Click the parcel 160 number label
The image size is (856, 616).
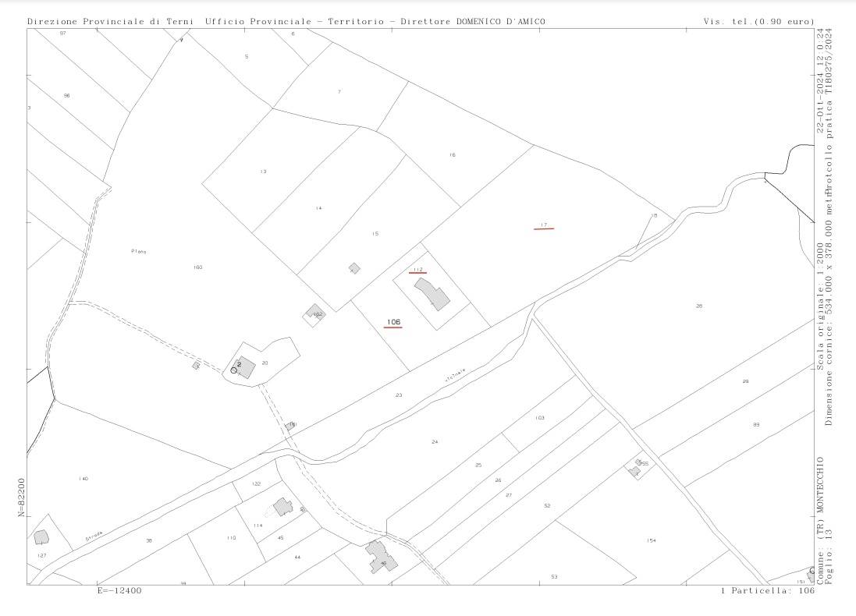click(197, 267)
